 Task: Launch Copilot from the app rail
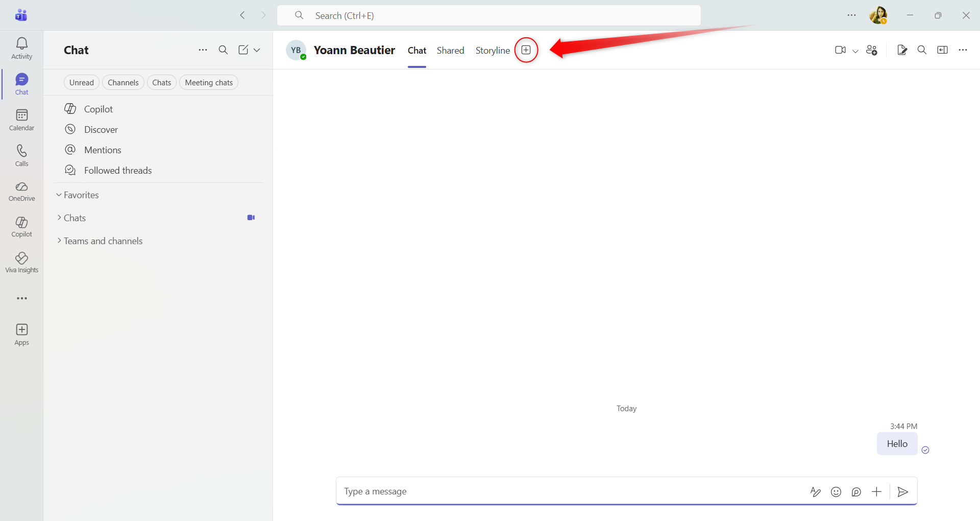coord(21,227)
